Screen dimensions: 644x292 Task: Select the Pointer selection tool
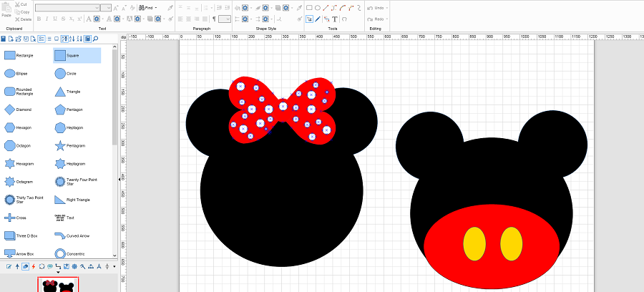point(309,19)
